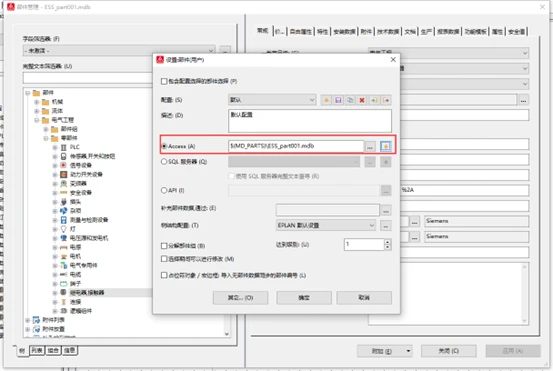Select the API (I) radio button
The image size is (553, 371).
click(x=164, y=190)
